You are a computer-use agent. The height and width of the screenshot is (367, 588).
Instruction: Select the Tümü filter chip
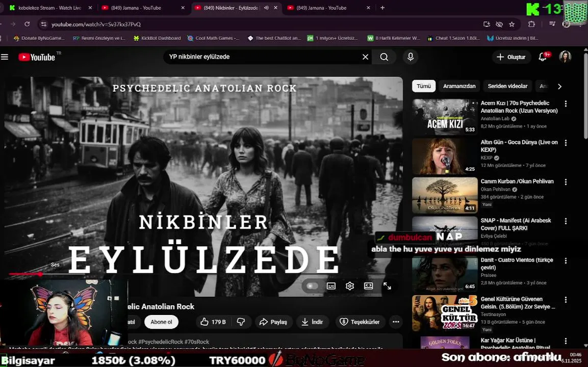click(424, 86)
